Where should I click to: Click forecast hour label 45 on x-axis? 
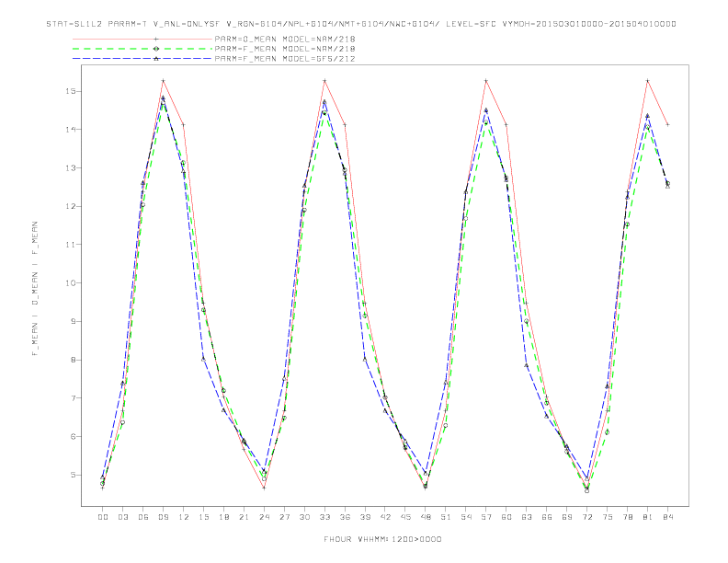tap(405, 517)
